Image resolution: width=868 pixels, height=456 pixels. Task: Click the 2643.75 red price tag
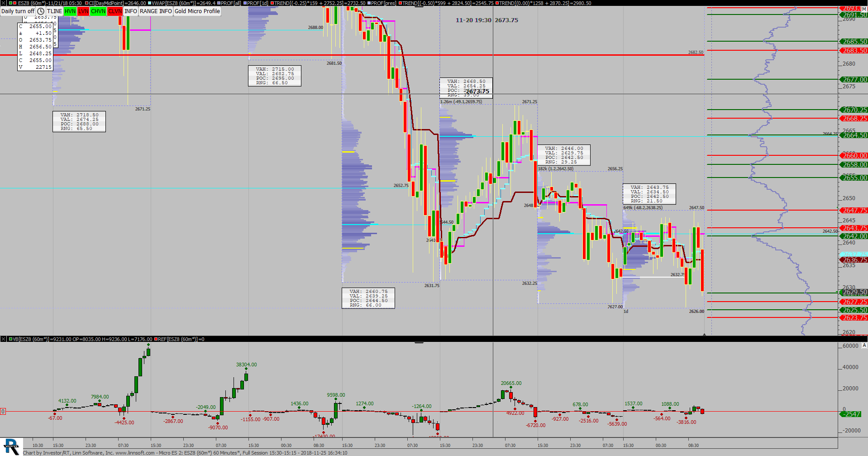coord(854,228)
